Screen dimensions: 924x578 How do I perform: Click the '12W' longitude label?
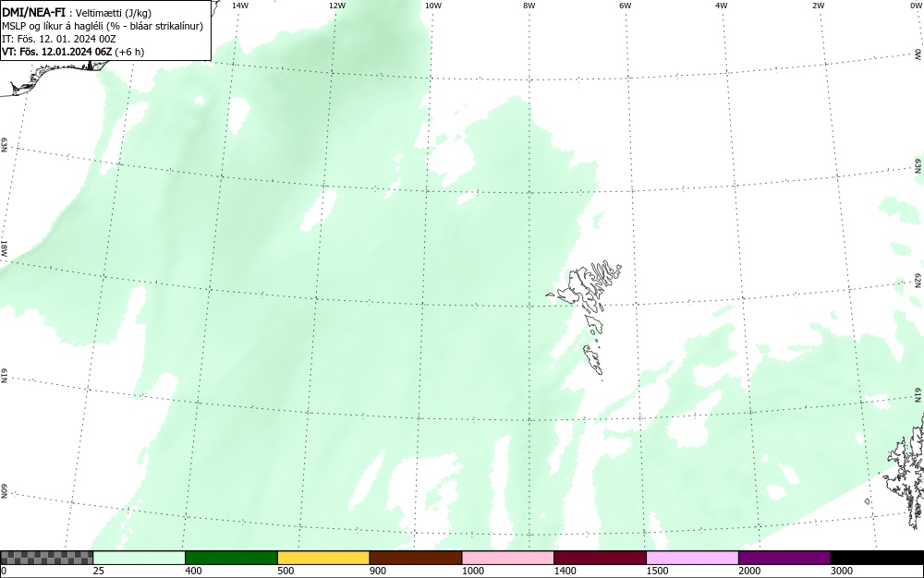(x=336, y=6)
